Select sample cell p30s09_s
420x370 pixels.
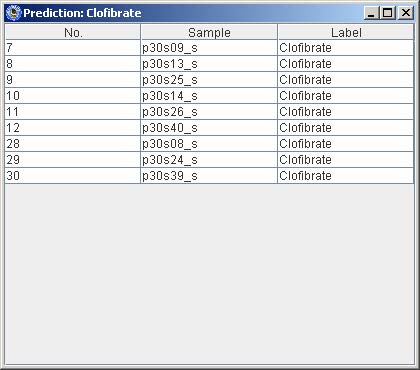[x=209, y=48]
